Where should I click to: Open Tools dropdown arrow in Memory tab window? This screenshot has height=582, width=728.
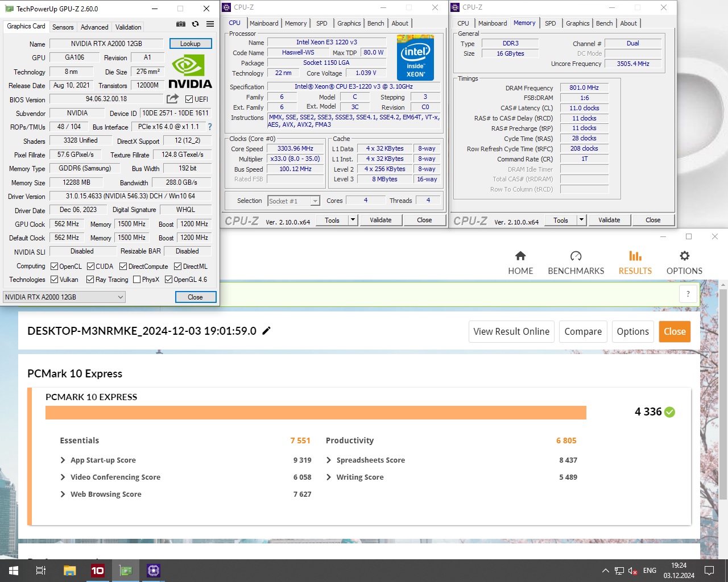[x=581, y=220]
